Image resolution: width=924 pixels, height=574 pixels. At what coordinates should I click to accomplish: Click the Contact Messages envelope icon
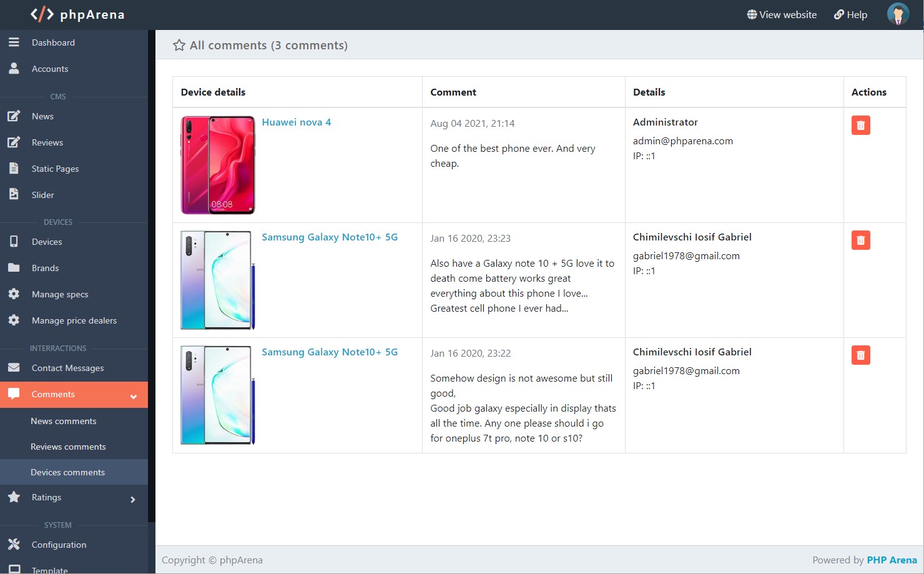tap(14, 368)
